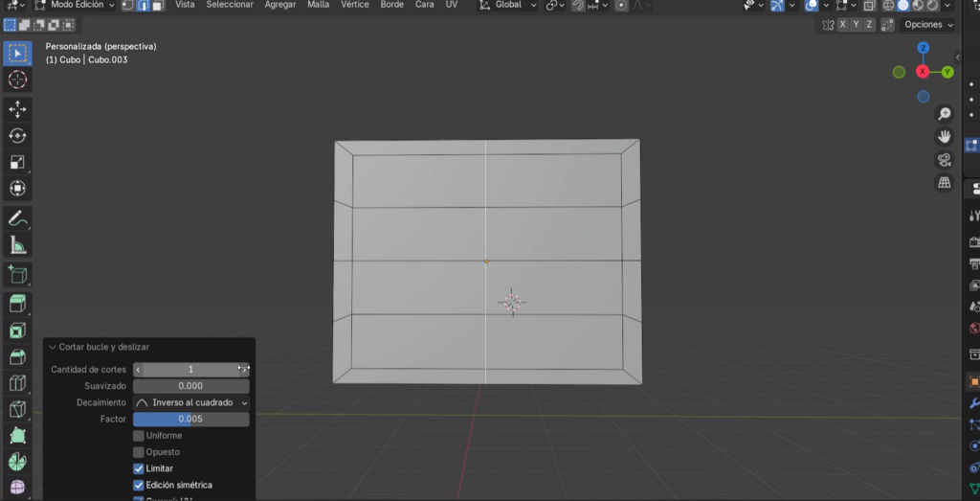Enable the Uniforme checkbox

tap(139, 435)
